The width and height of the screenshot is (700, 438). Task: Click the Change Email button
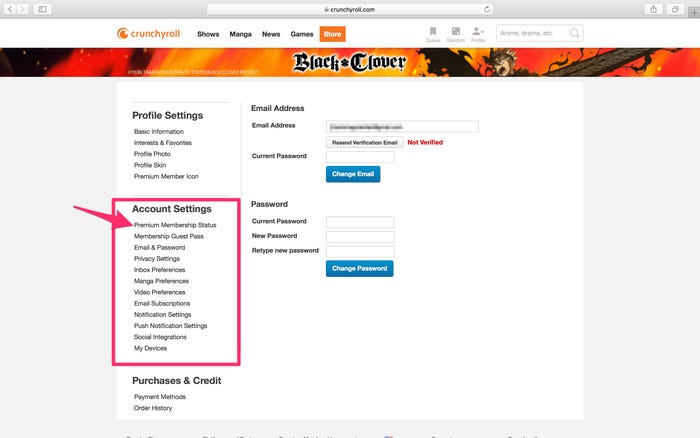pos(353,174)
